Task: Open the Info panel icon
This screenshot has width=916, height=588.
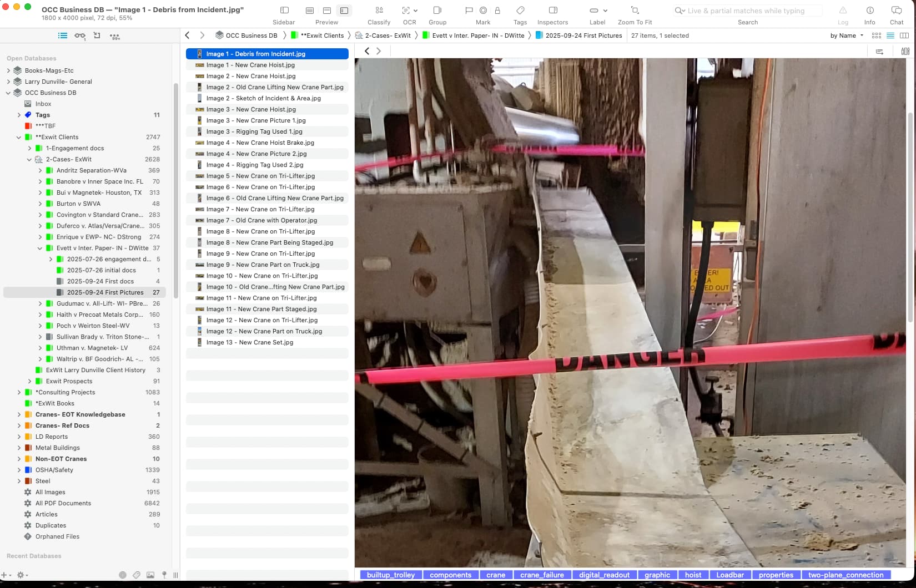Action: (x=869, y=11)
